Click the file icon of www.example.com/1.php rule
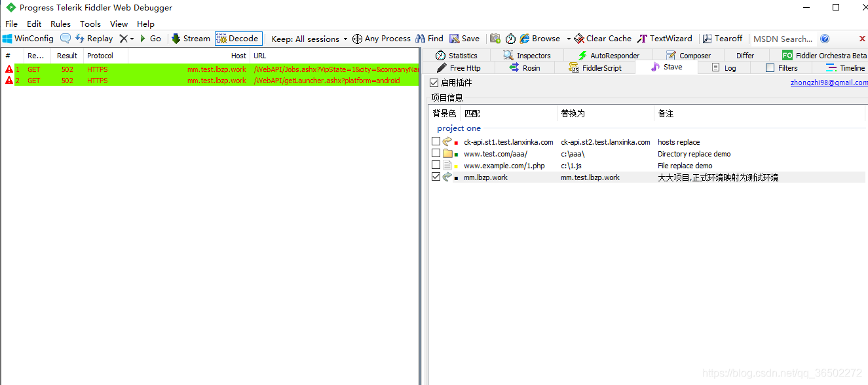 point(447,165)
